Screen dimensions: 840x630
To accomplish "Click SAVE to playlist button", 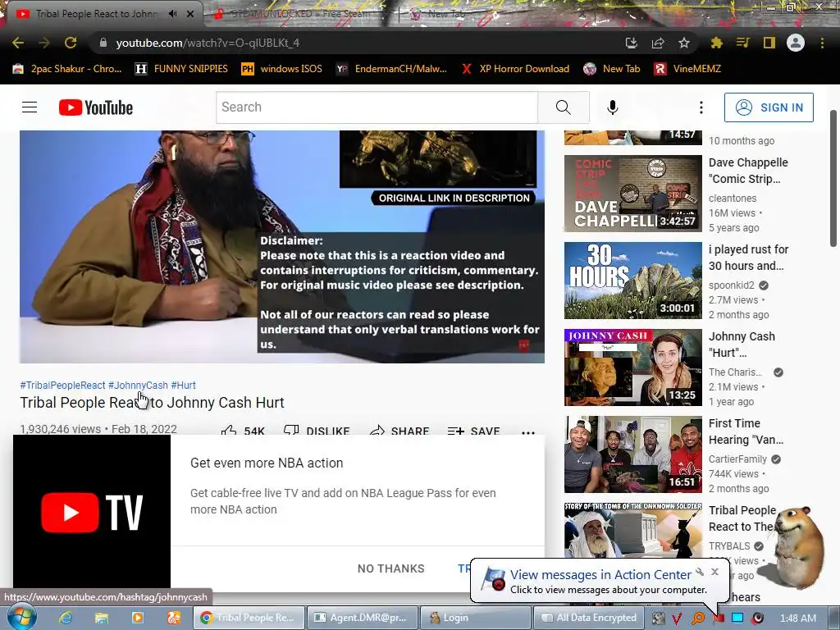I will [x=473, y=430].
